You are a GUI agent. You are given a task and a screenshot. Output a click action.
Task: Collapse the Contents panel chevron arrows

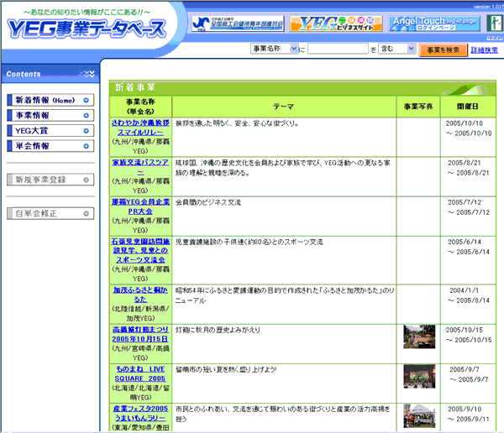pyautogui.click(x=87, y=75)
